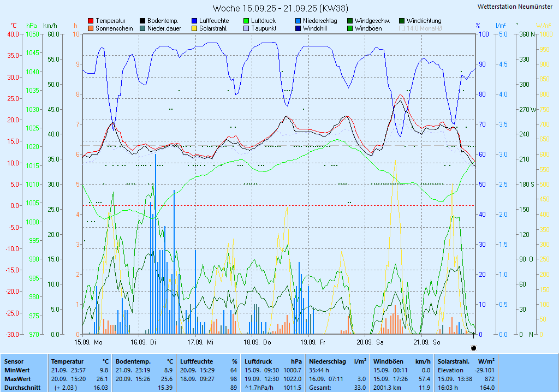This screenshot has width=559, height=392.
Task: Click the black Bodentemp. legend square
Action: [x=142, y=21]
